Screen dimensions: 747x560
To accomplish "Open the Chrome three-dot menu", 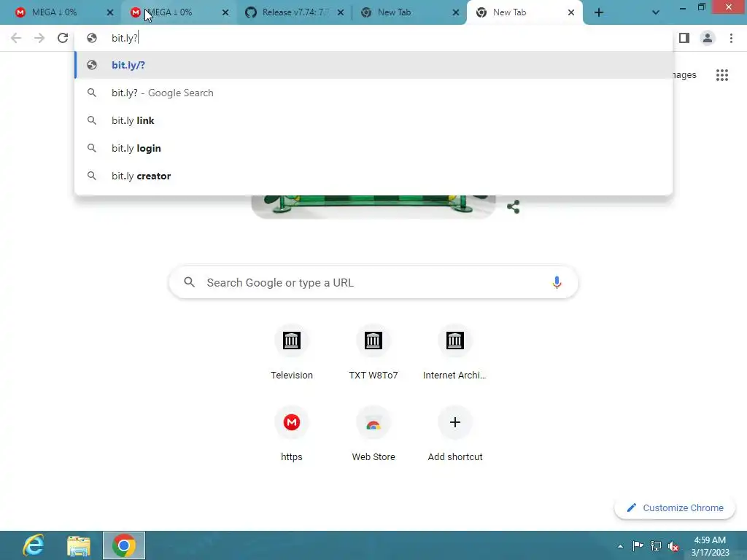I will (731, 38).
